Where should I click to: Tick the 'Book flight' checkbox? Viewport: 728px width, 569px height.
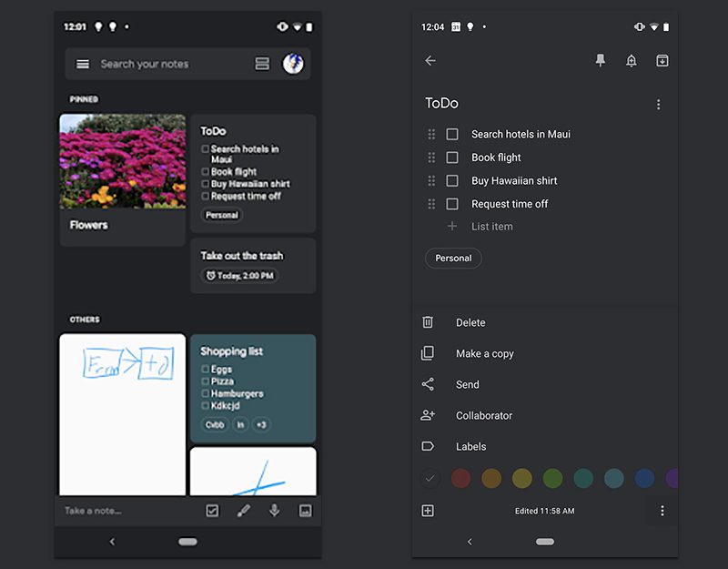(x=452, y=157)
